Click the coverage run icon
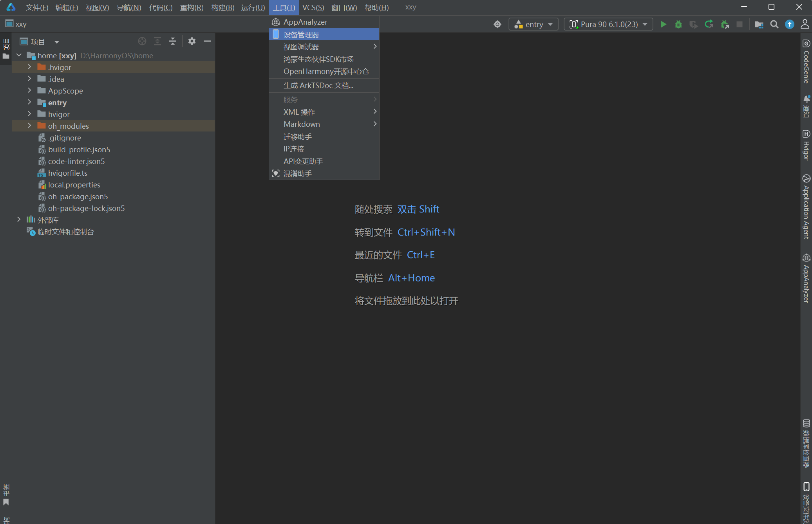812x524 pixels. pos(694,24)
